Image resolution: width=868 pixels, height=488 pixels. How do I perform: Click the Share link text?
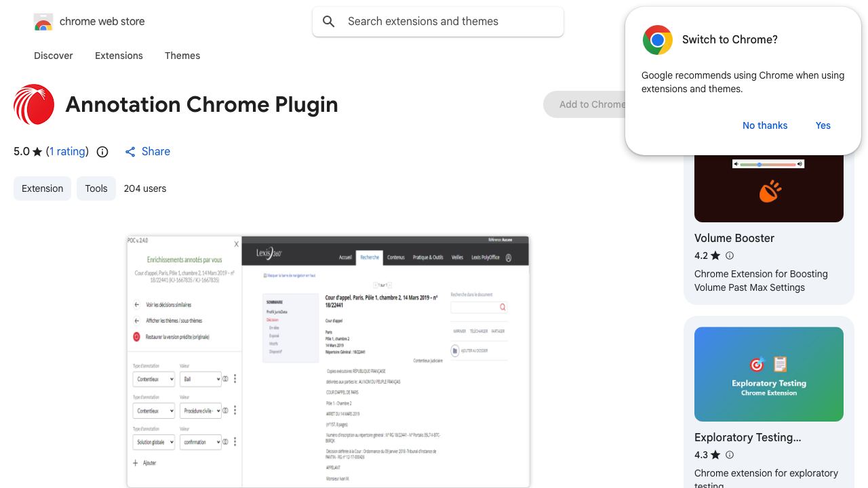(156, 152)
